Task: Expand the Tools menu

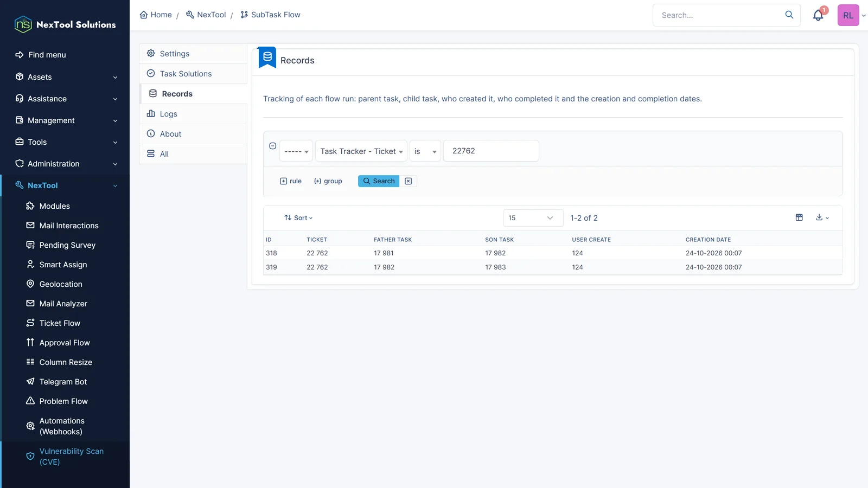Action: [x=66, y=142]
